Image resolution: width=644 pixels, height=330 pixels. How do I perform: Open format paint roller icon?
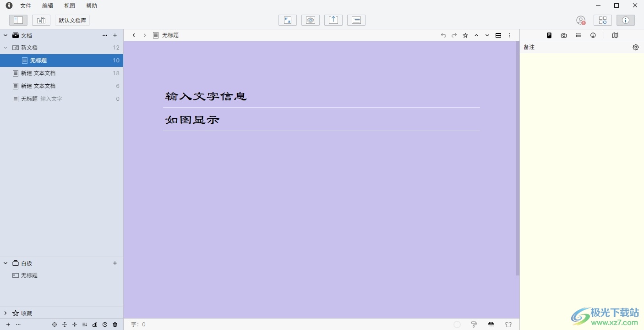(474, 324)
